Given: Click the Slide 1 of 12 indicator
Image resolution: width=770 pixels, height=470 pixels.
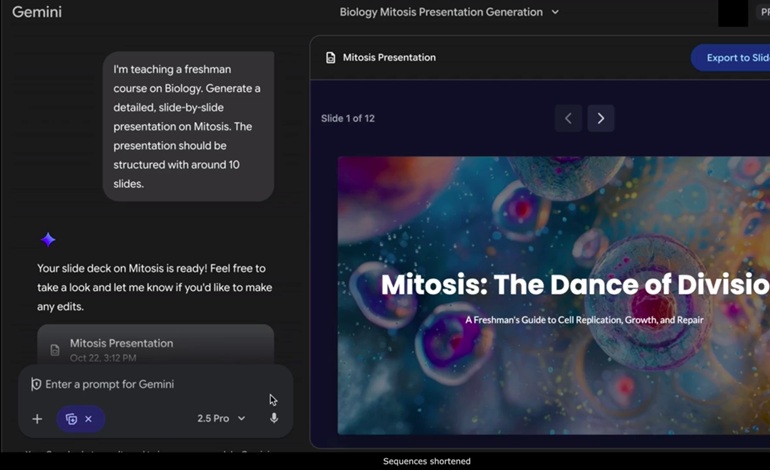Looking at the screenshot, I should coord(348,118).
